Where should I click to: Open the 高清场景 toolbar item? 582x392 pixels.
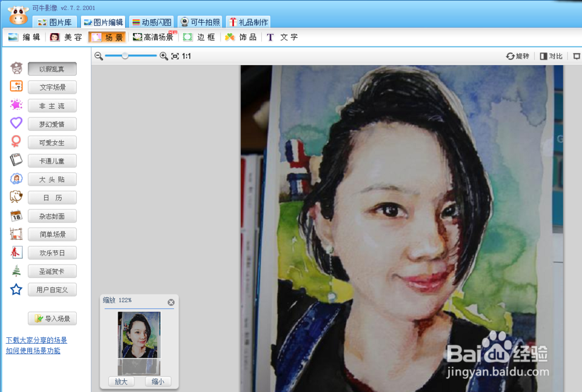(154, 37)
